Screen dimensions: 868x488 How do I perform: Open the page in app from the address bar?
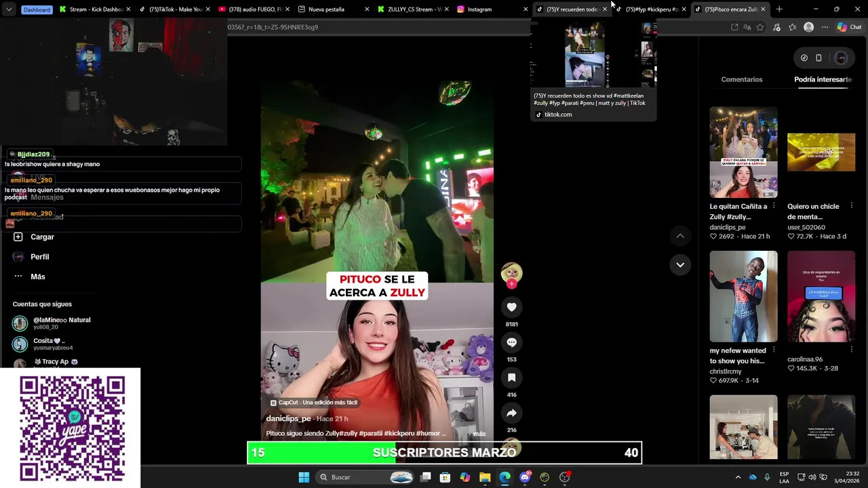(x=734, y=27)
